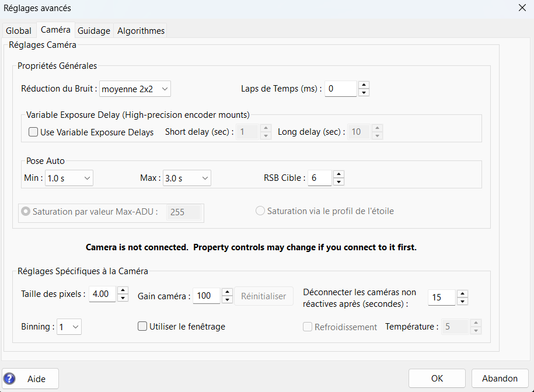534x392 pixels.
Task: Decrease Laps de Temps with down arrow
Action: (364, 92)
